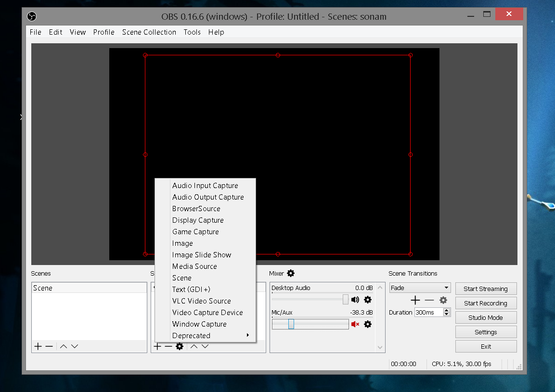Open the Help menu
The image size is (555, 392).
[x=216, y=32]
